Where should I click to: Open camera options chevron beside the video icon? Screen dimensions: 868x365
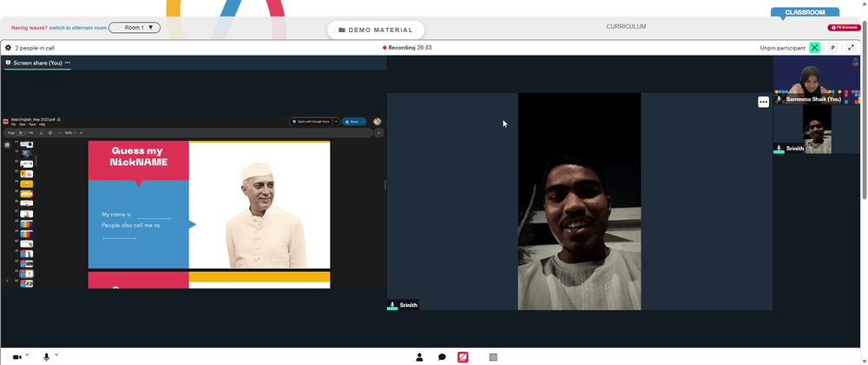pyautogui.click(x=27, y=355)
